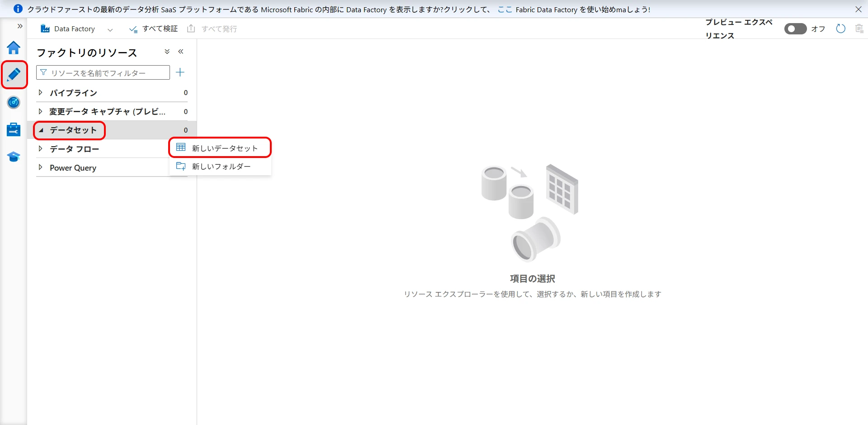Open the Manage toolbox icon
Viewport: 868px width, 425px height.
pyautogui.click(x=14, y=129)
